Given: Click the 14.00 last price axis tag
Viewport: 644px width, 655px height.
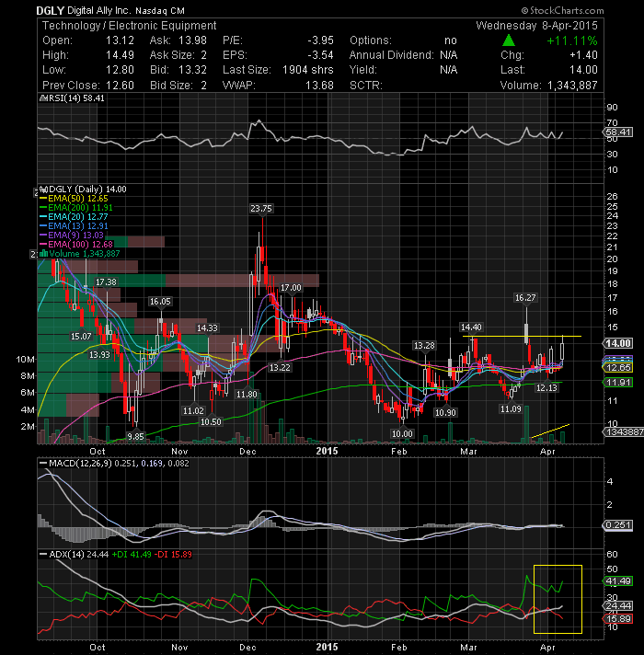Looking at the screenshot, I should tap(618, 343).
